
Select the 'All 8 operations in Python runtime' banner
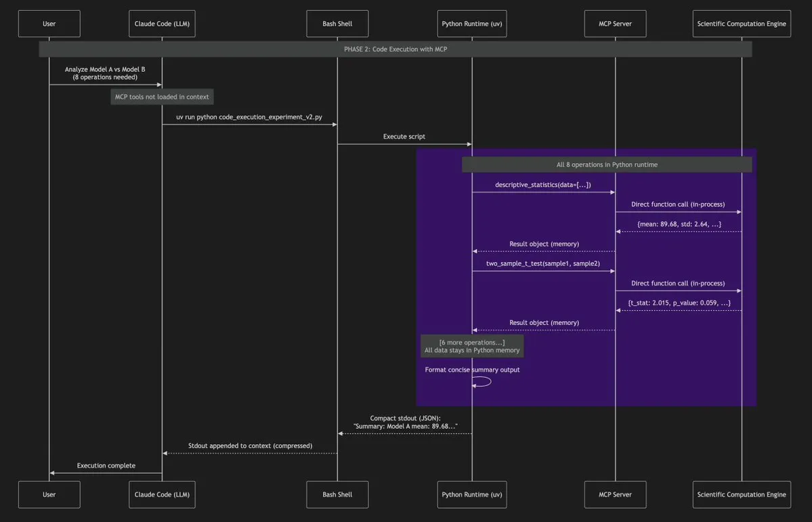pyautogui.click(x=606, y=164)
